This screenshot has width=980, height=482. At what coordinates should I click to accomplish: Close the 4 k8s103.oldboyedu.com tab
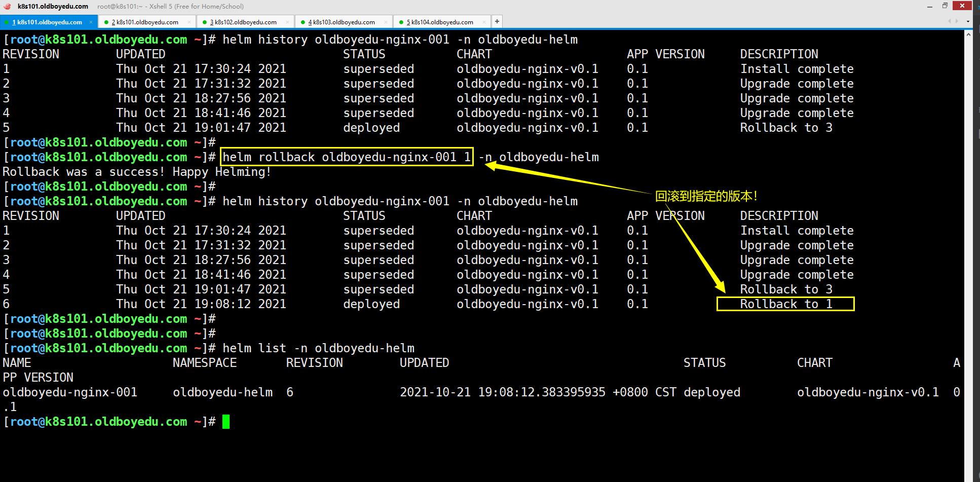pyautogui.click(x=386, y=22)
